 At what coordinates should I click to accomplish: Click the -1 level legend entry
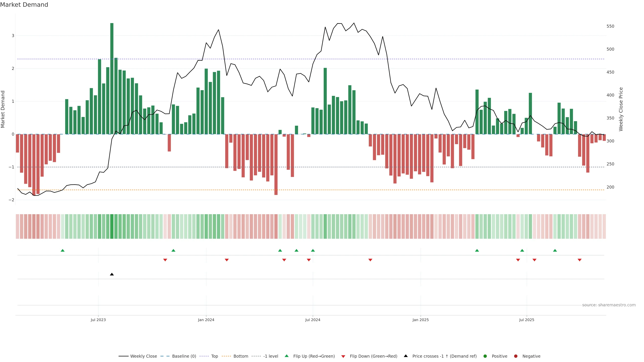(271, 356)
